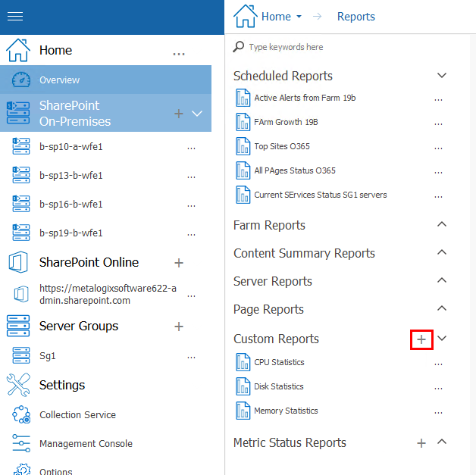
Task: Collapse the Scheduled Reports section
Action: pos(442,75)
